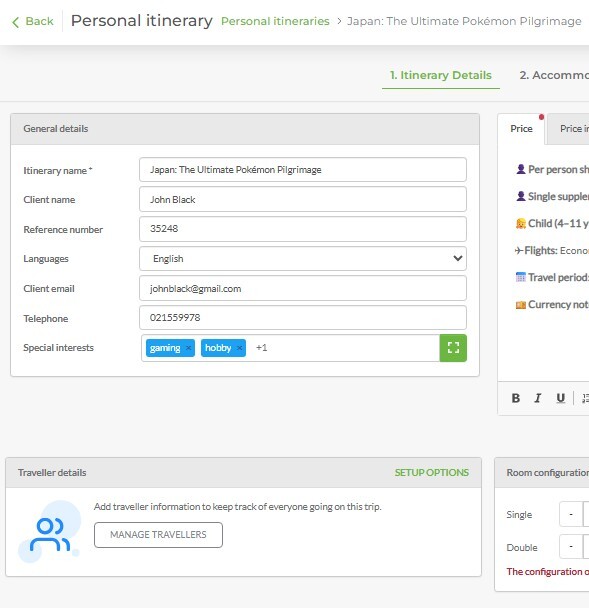Focus the Client name field John Black
The image size is (589, 608).
click(302, 199)
